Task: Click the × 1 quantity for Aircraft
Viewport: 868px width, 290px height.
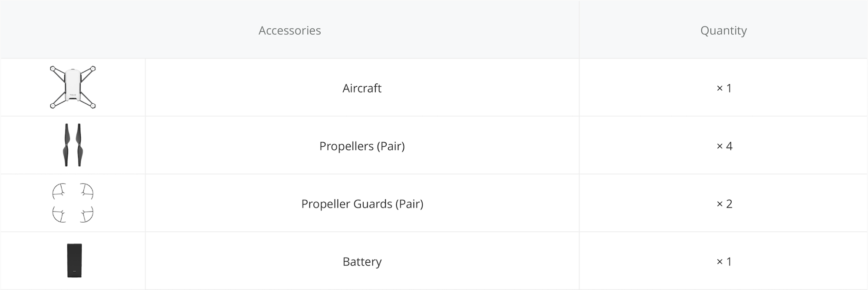Action: (x=724, y=88)
